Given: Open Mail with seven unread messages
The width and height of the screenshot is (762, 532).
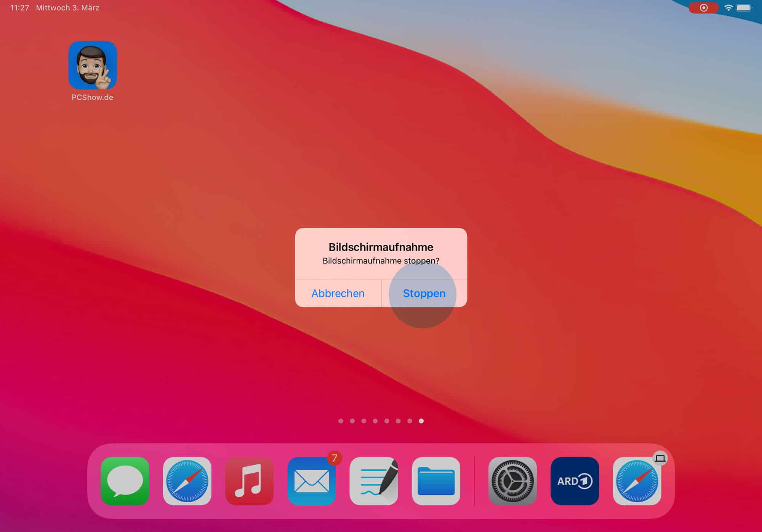Looking at the screenshot, I should (x=312, y=481).
